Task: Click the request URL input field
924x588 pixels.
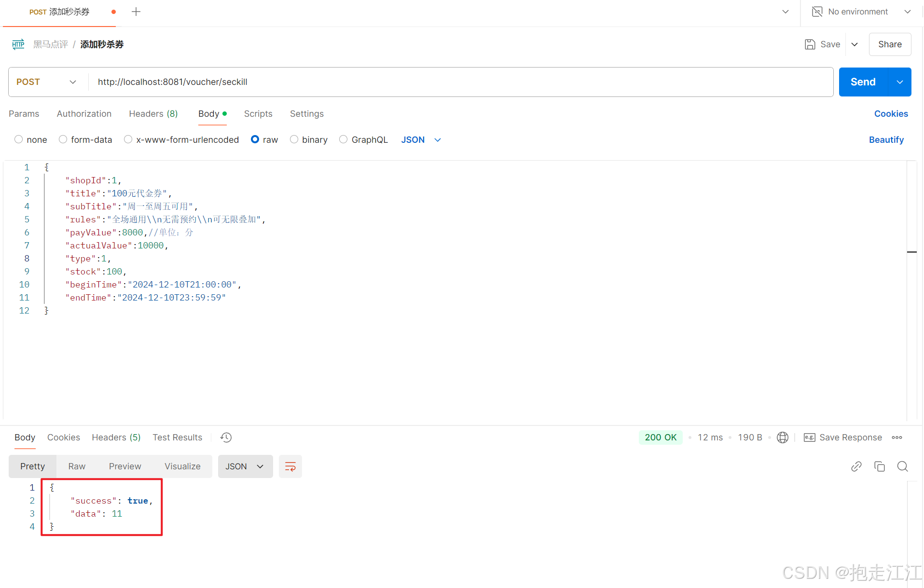Action: click(461, 82)
